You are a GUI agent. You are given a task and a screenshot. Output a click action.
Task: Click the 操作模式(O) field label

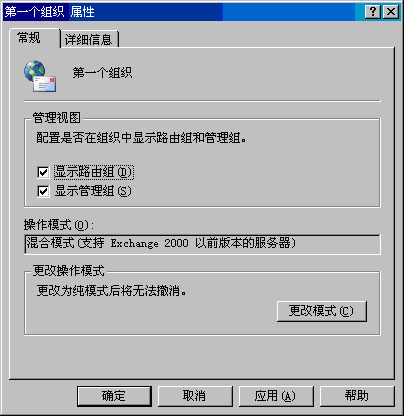[x=59, y=225]
